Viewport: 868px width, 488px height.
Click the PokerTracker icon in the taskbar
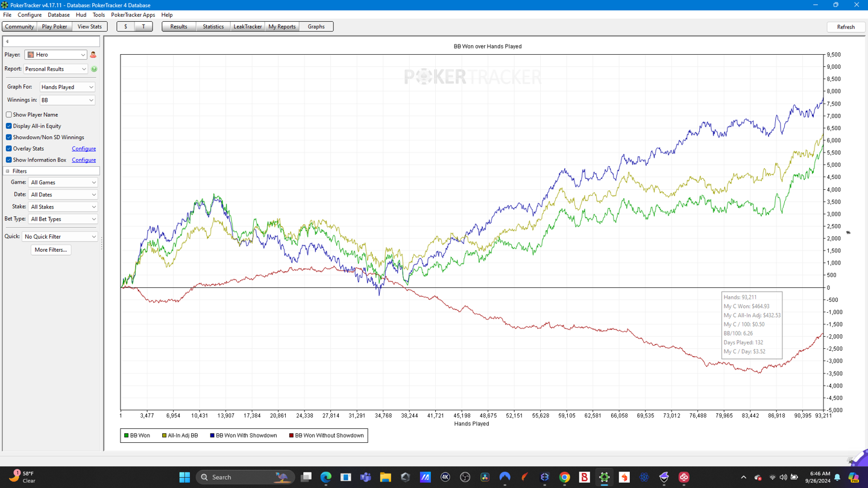tap(604, 477)
